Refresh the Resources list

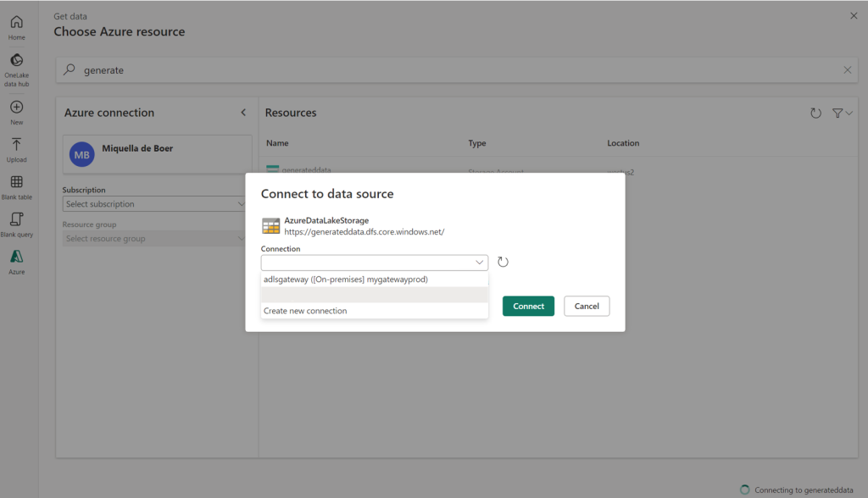click(x=816, y=113)
